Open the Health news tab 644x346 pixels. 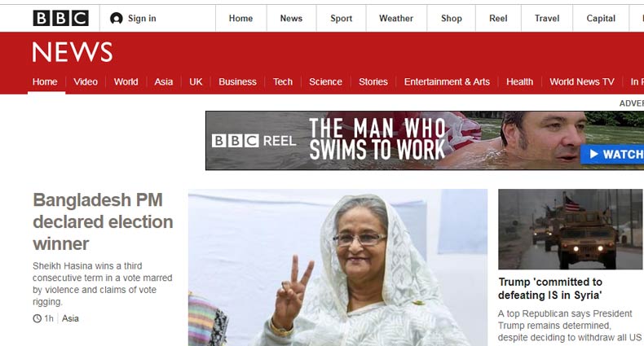pyautogui.click(x=519, y=82)
